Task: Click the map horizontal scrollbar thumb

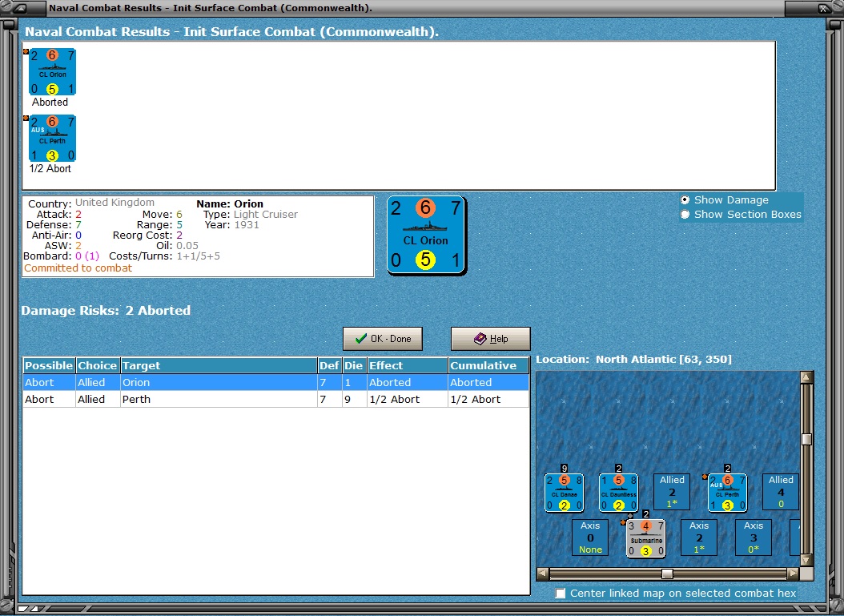Action: click(667, 574)
